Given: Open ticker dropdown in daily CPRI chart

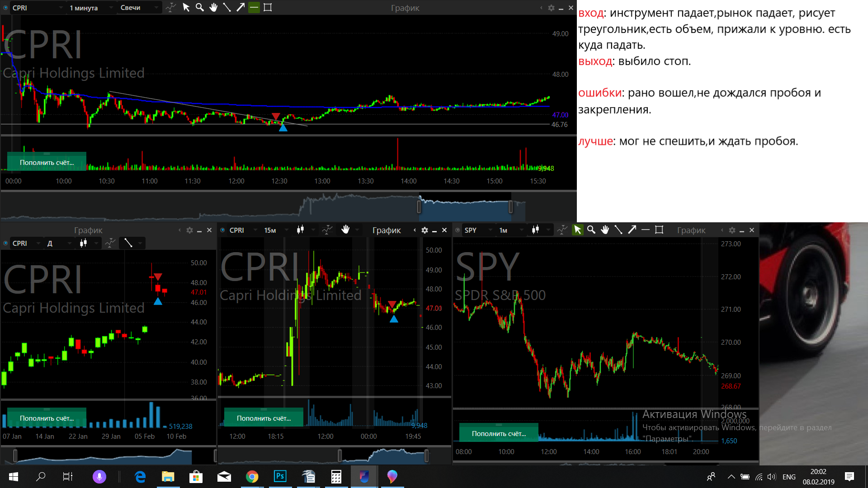Looking at the screenshot, I should (26, 243).
